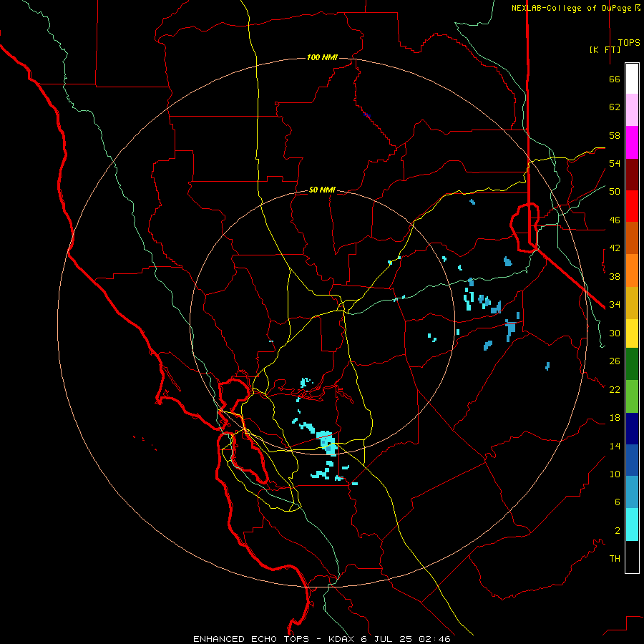The width and height of the screenshot is (644, 644).
Task: Click the legend value 30
Action: pyautogui.click(x=615, y=333)
